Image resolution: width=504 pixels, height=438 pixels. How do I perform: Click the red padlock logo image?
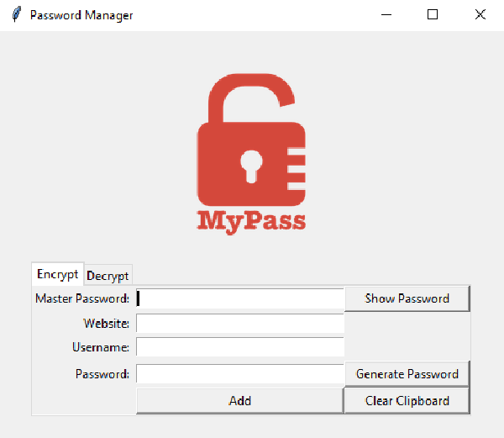tap(251, 139)
